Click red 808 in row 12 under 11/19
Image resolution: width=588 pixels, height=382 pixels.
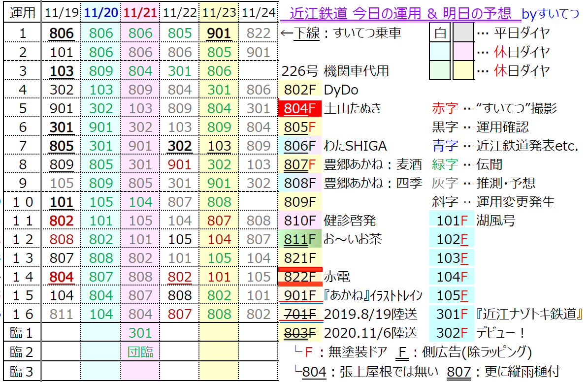pos(62,240)
